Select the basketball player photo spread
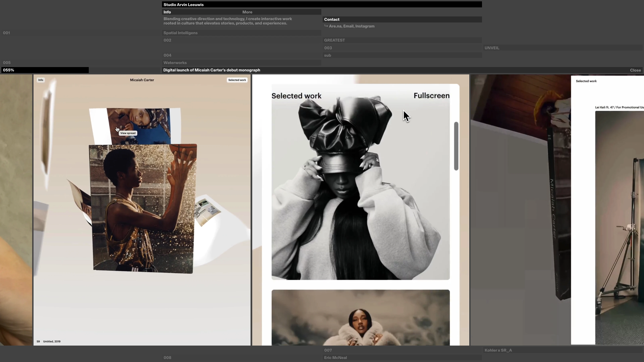644x362 pixels. coord(143,209)
